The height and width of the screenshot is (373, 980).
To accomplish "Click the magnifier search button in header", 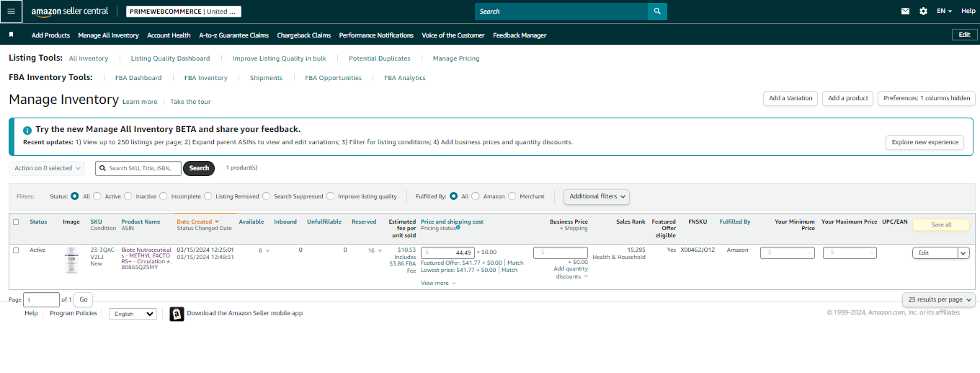I will 657,12.
